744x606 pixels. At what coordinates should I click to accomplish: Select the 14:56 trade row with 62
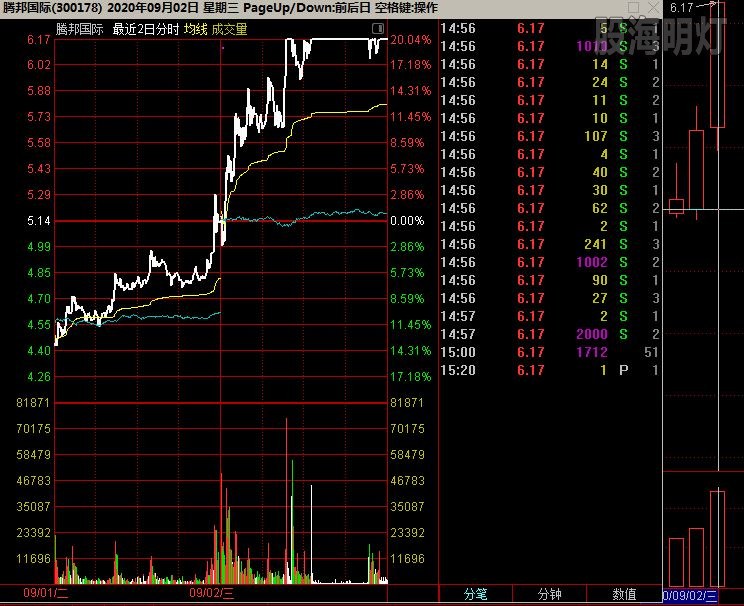pos(550,208)
